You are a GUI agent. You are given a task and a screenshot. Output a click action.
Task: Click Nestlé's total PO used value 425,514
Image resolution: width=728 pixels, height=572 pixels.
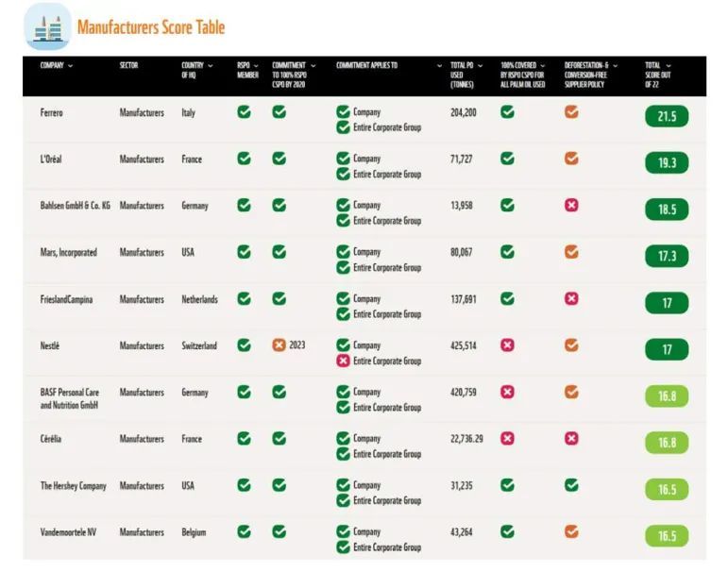(464, 345)
